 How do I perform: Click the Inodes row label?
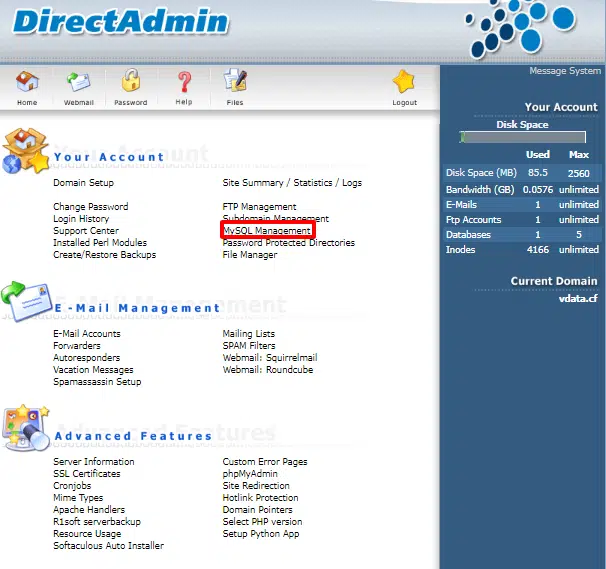(460, 249)
